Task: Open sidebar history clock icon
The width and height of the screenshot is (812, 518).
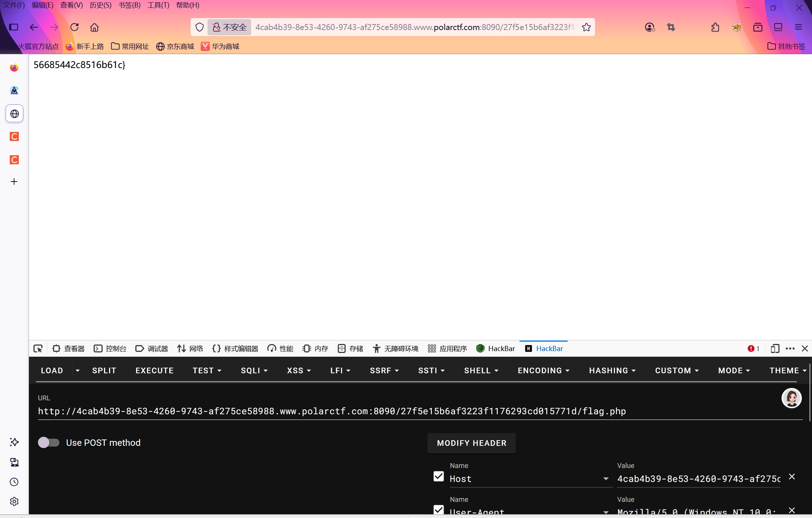Action: [14, 482]
